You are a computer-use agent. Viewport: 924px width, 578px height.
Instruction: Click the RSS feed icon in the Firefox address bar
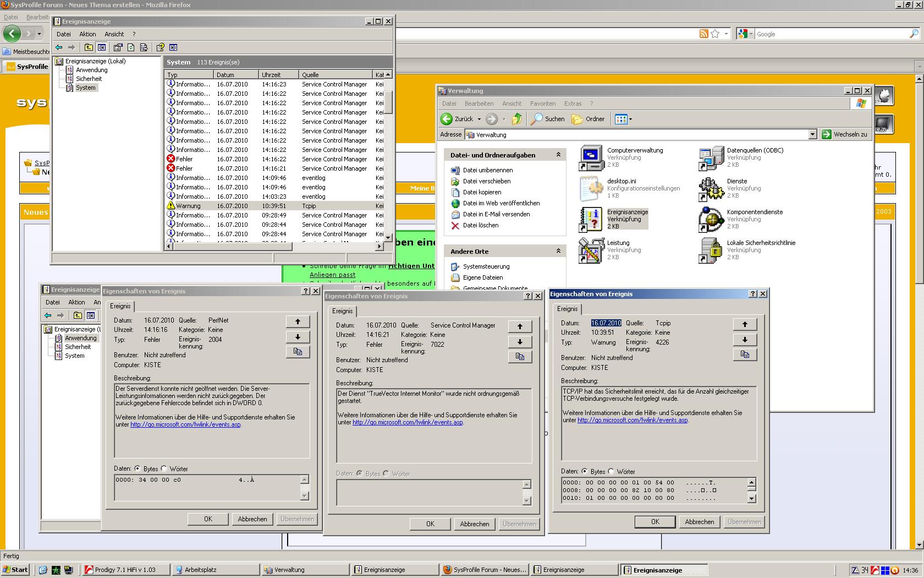pos(703,34)
